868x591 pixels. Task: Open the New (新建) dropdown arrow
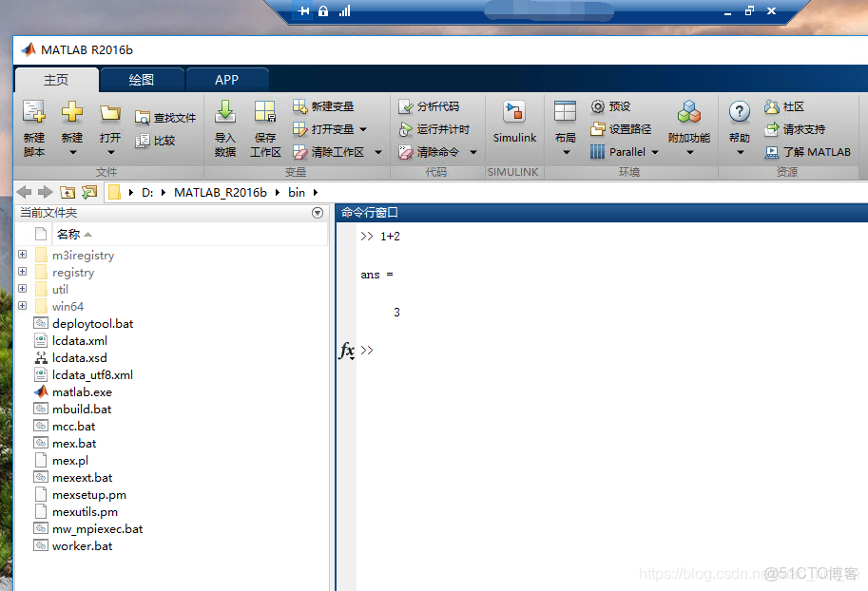pos(72,152)
